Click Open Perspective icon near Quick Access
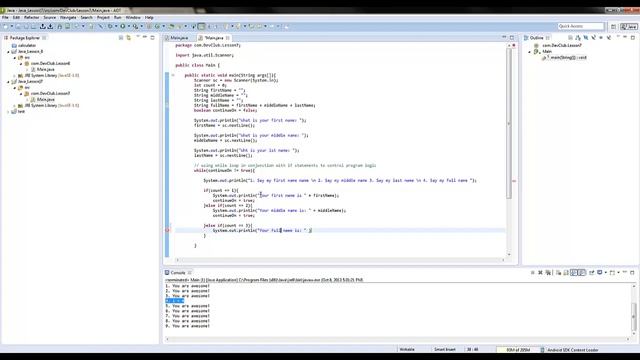640x360 pixels. click(x=613, y=26)
